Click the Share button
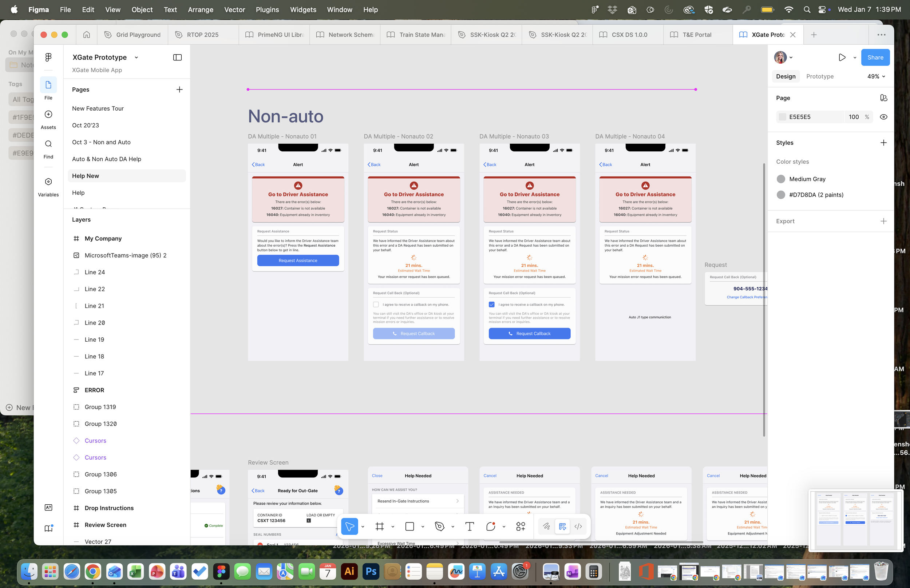The image size is (910, 588). pos(875,57)
